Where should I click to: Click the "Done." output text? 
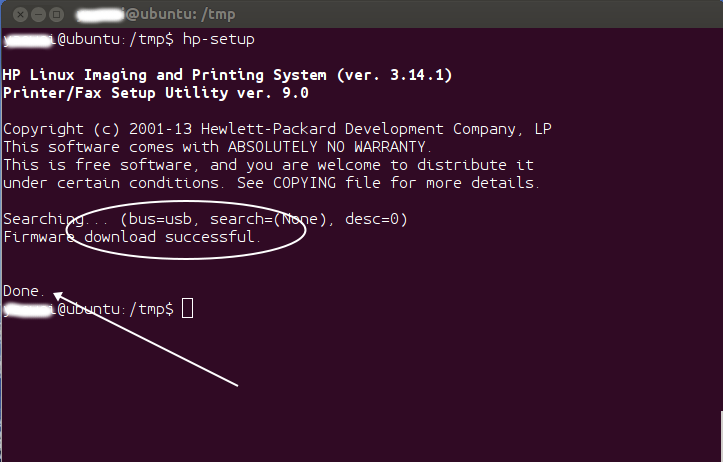click(24, 291)
